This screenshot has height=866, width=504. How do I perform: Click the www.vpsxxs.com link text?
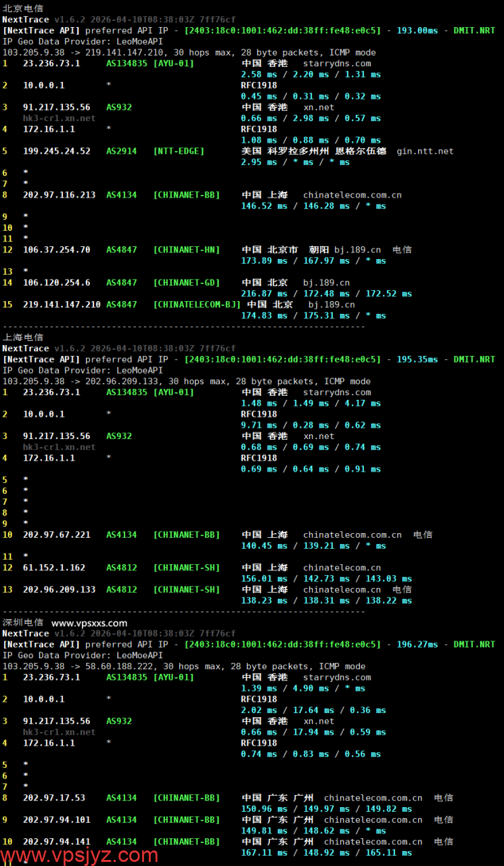pyautogui.click(x=89, y=622)
